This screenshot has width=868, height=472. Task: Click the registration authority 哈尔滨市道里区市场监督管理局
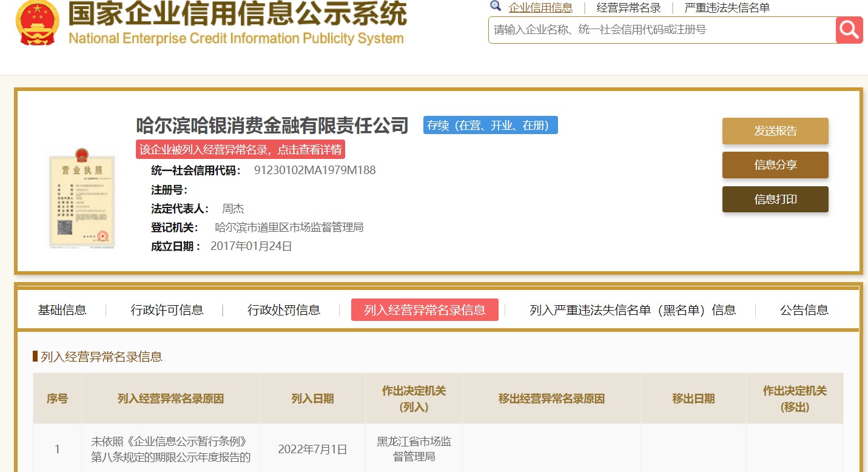point(289,228)
